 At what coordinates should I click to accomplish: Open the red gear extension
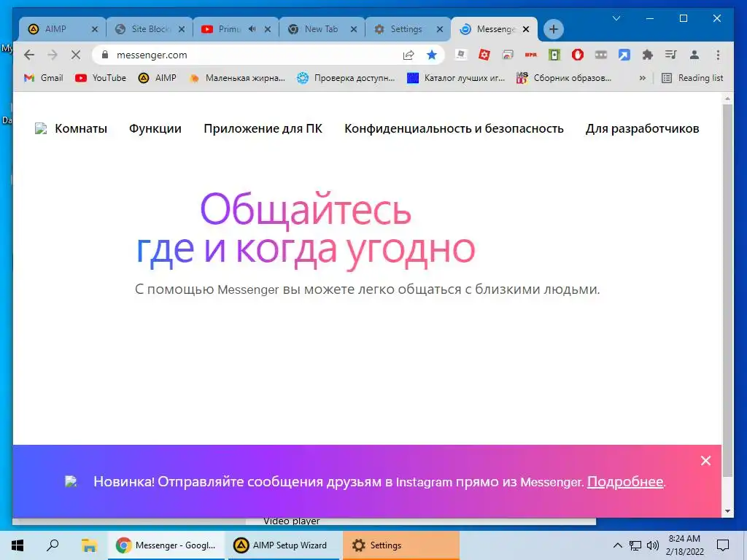(484, 55)
